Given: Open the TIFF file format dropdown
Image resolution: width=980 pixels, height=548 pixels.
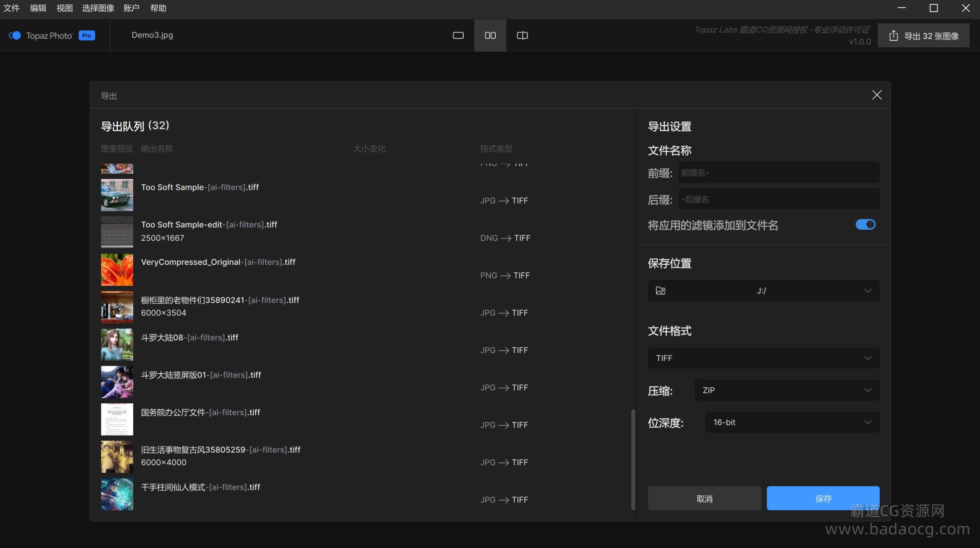Looking at the screenshot, I should [x=763, y=358].
